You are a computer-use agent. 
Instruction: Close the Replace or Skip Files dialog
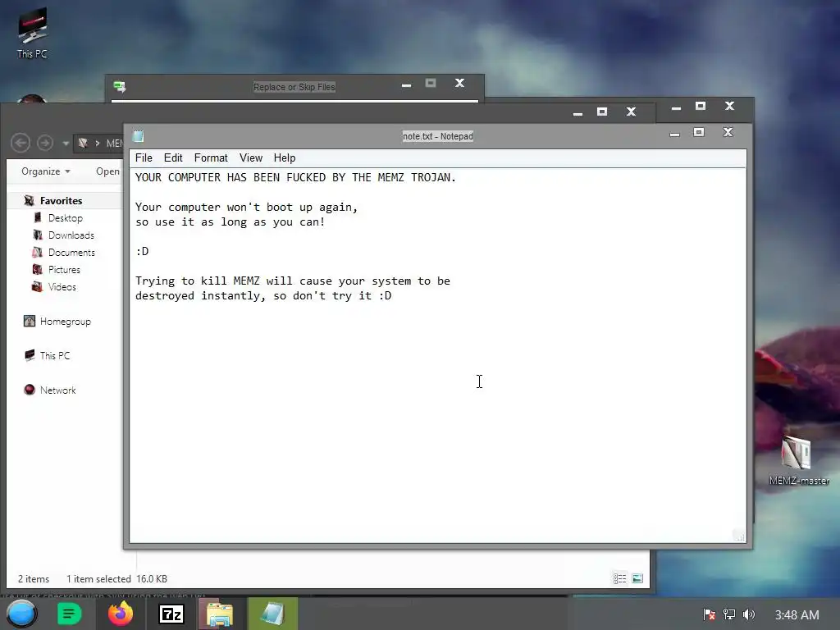459,83
